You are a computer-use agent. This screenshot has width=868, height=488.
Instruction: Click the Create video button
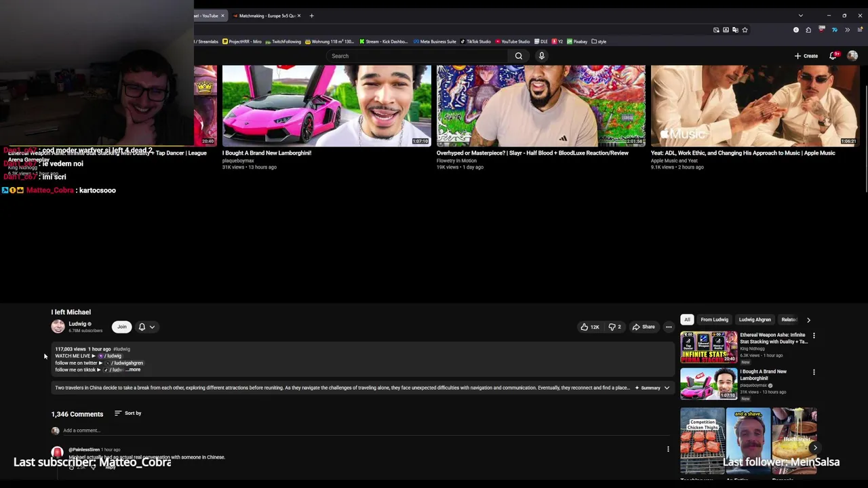coord(806,56)
